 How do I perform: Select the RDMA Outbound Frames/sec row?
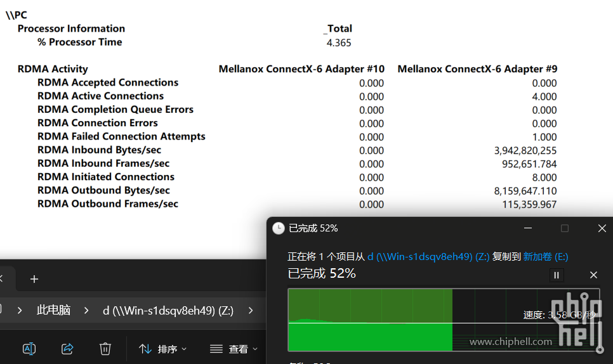(x=108, y=204)
